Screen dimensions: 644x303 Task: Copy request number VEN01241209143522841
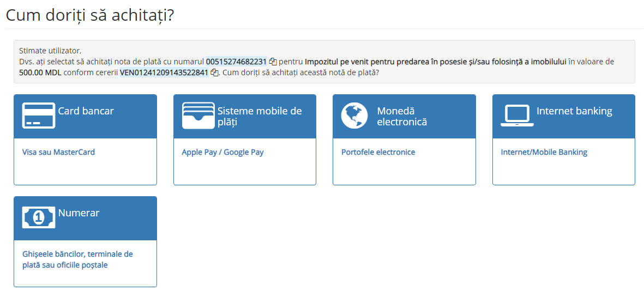(x=214, y=73)
